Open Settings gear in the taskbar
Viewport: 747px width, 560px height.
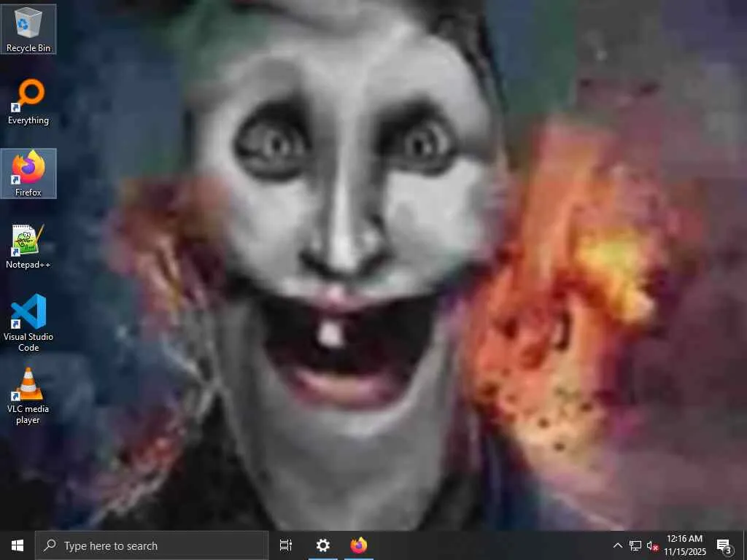coord(323,545)
